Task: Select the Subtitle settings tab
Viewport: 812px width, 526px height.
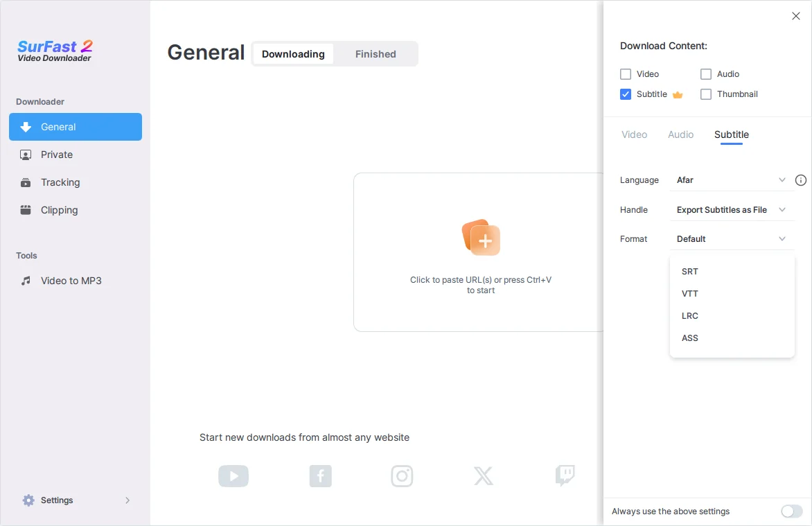Action: (x=731, y=134)
